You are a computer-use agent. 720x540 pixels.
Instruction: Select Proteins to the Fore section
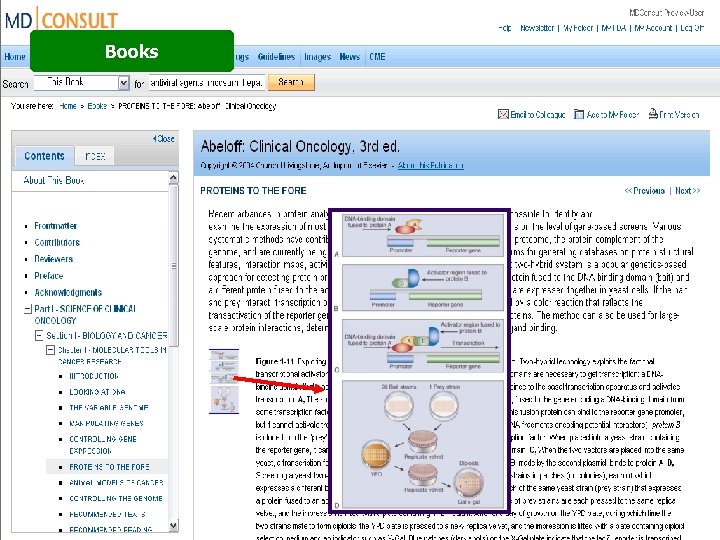click(109, 467)
